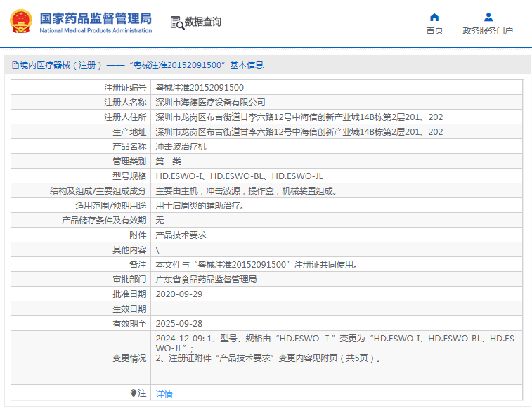Click the 产品名称 row label
Screen dimensions: 532x411
(129, 147)
